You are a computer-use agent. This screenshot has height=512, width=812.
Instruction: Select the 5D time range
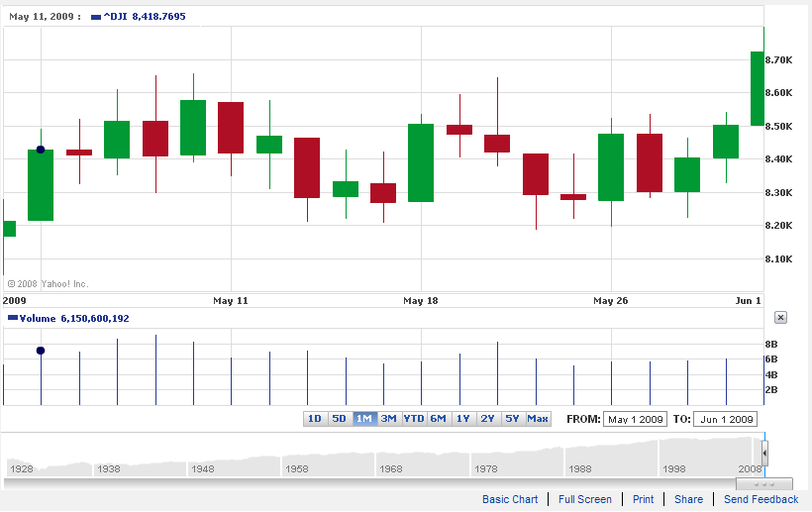pos(339,419)
